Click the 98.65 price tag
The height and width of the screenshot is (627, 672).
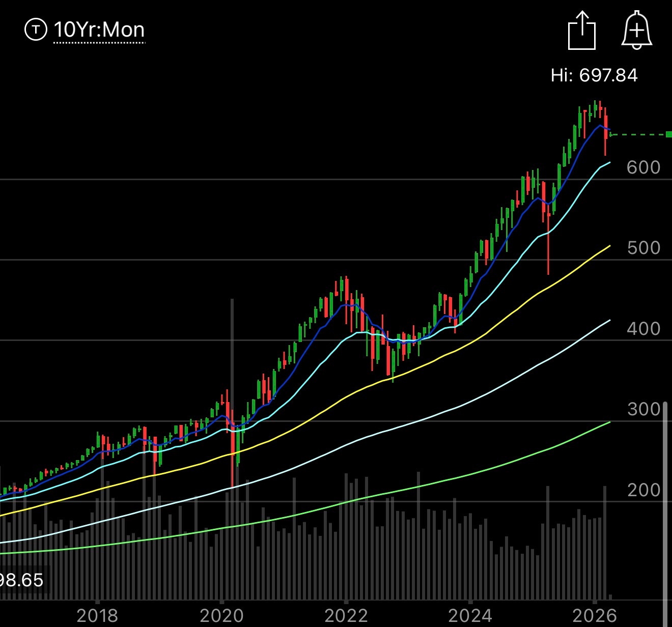tap(22, 580)
